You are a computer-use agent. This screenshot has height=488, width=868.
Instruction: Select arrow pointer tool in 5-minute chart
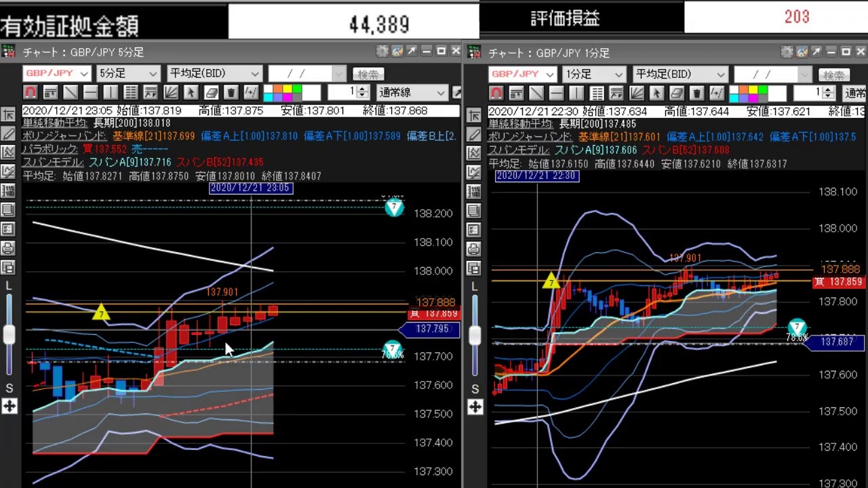(191, 93)
